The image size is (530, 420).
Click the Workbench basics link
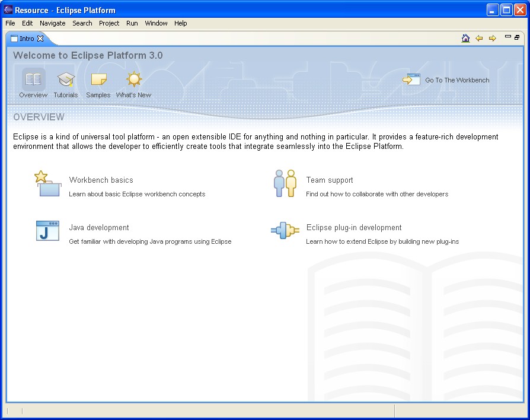coord(101,180)
